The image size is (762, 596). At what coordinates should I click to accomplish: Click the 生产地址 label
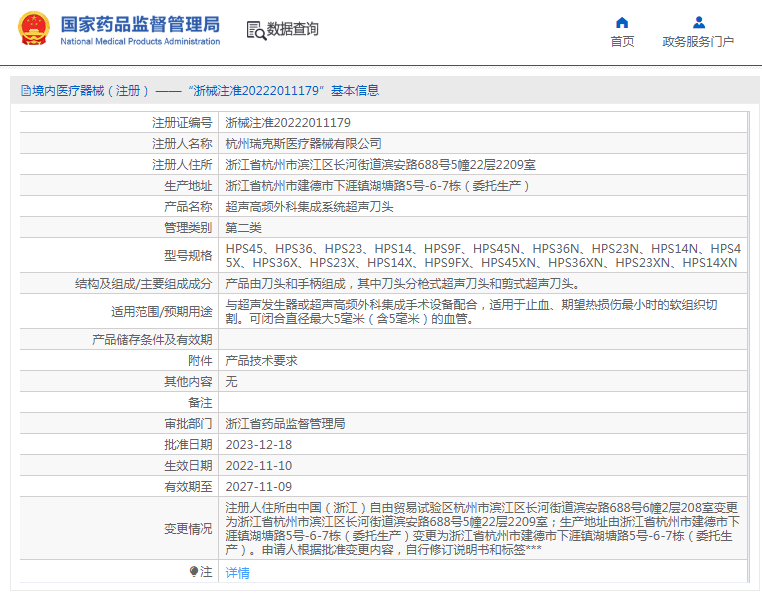pos(188,186)
